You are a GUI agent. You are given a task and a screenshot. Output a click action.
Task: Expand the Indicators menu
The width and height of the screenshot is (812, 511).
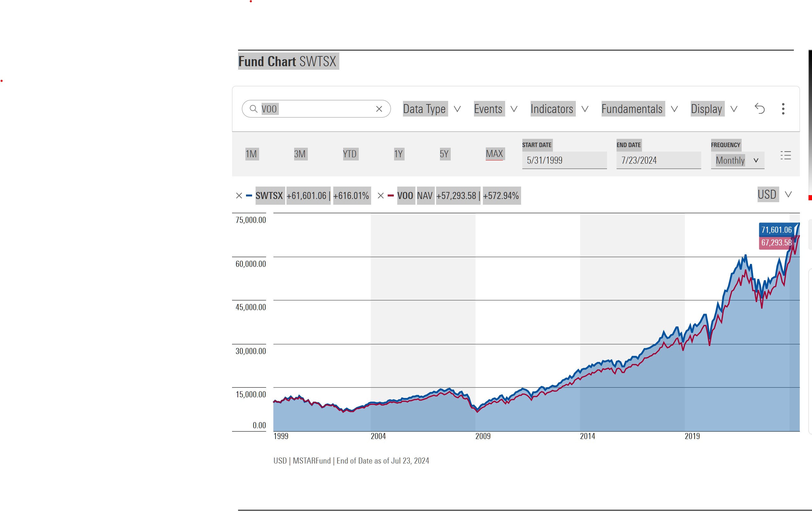(559, 109)
